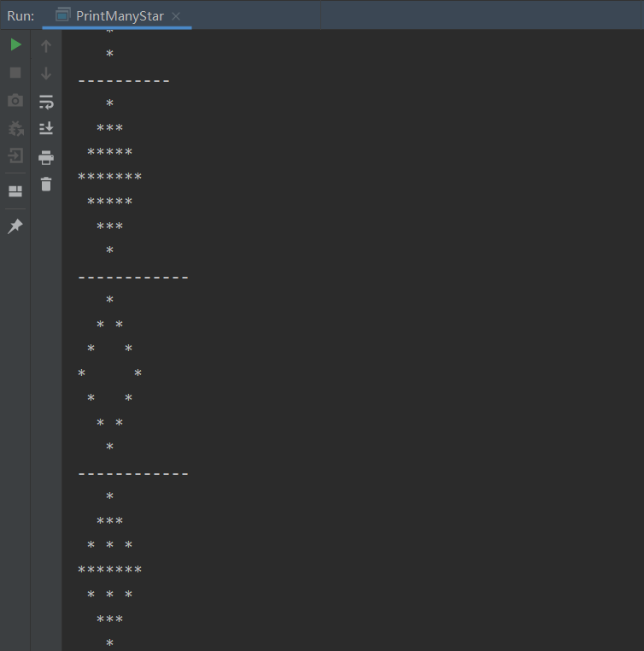Pin the Run tab

tap(15, 226)
